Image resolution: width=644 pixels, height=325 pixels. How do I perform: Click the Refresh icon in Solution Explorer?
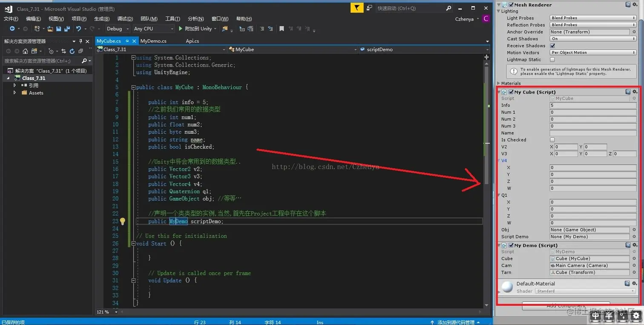coord(72,51)
